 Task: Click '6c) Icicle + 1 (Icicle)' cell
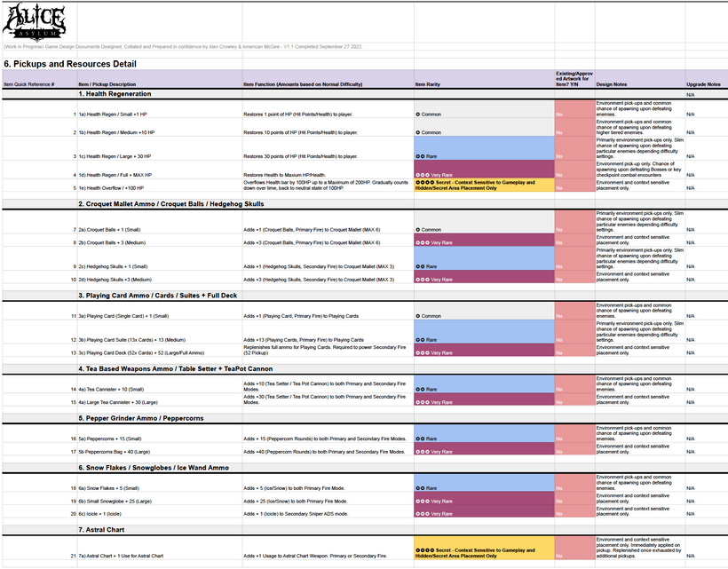pyautogui.click(x=160, y=511)
